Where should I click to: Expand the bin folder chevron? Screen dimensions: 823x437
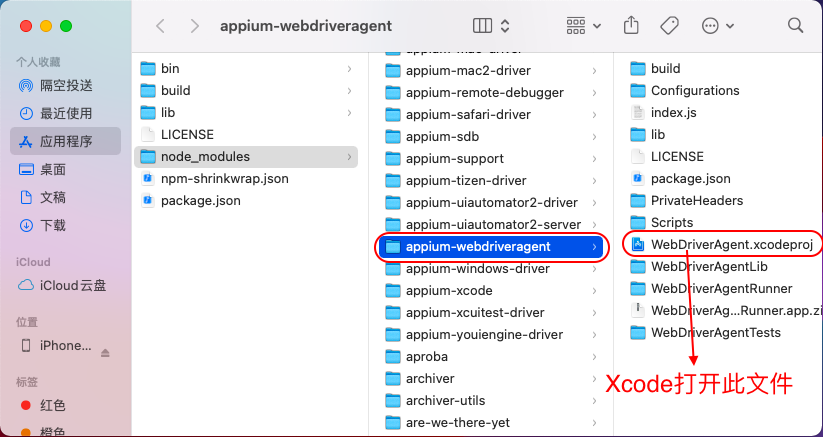349,69
